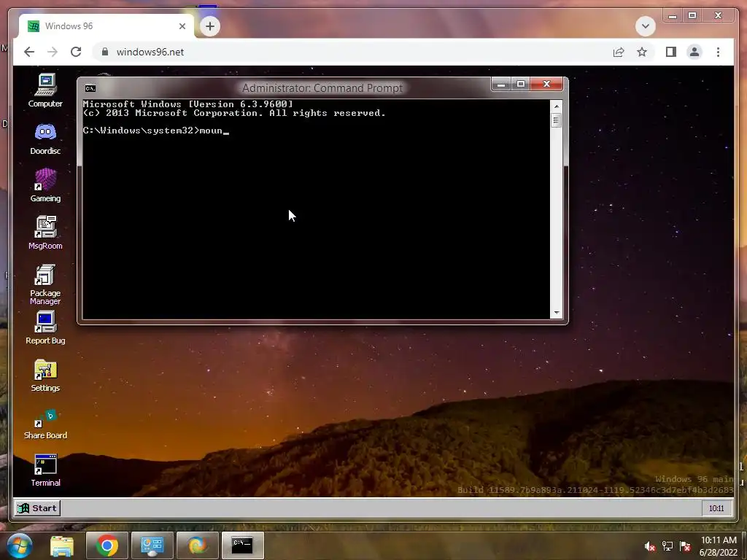Open the Action Center flag icon

pos(685,546)
